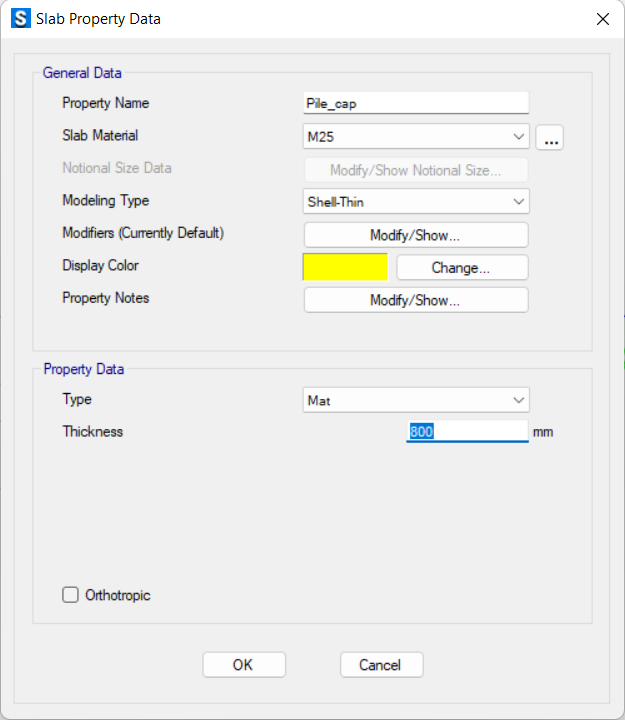
Task: Click the Orthotropic label text
Action: pos(118,596)
